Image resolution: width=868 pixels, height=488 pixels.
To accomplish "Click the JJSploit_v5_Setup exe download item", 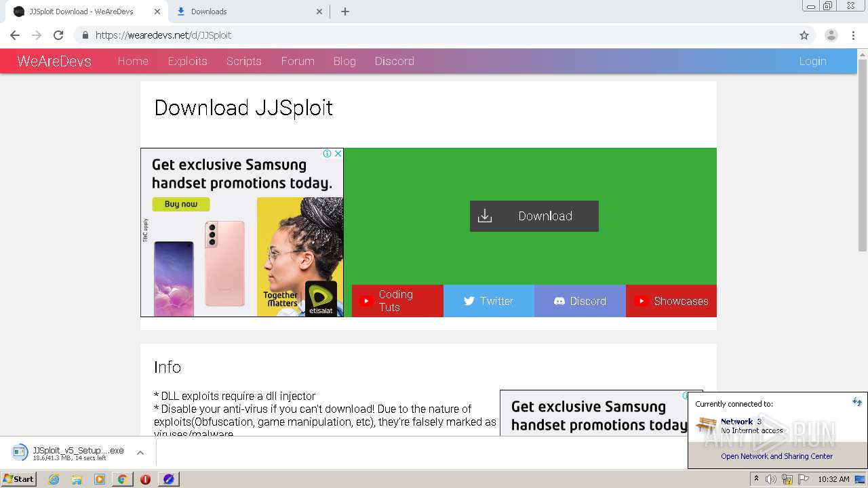I will (x=78, y=453).
